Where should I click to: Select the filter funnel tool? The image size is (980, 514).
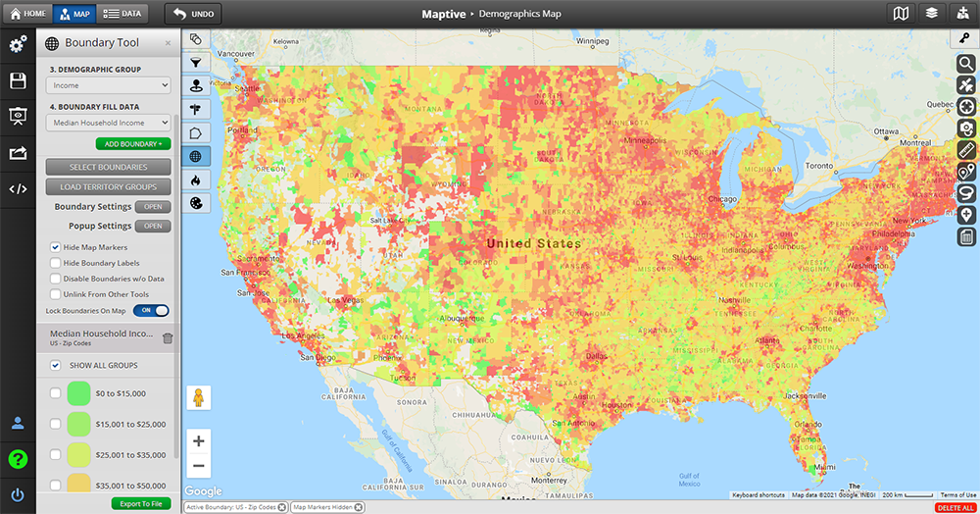coord(196,62)
